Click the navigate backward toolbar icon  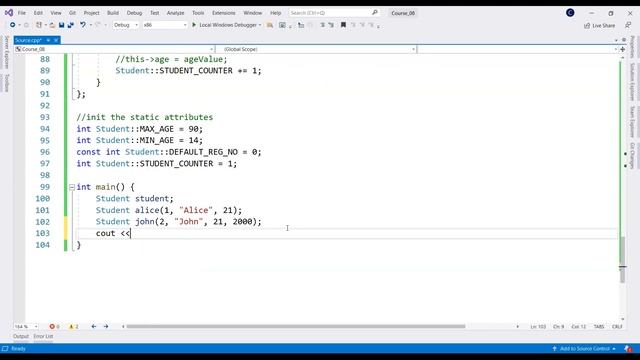point(12,25)
